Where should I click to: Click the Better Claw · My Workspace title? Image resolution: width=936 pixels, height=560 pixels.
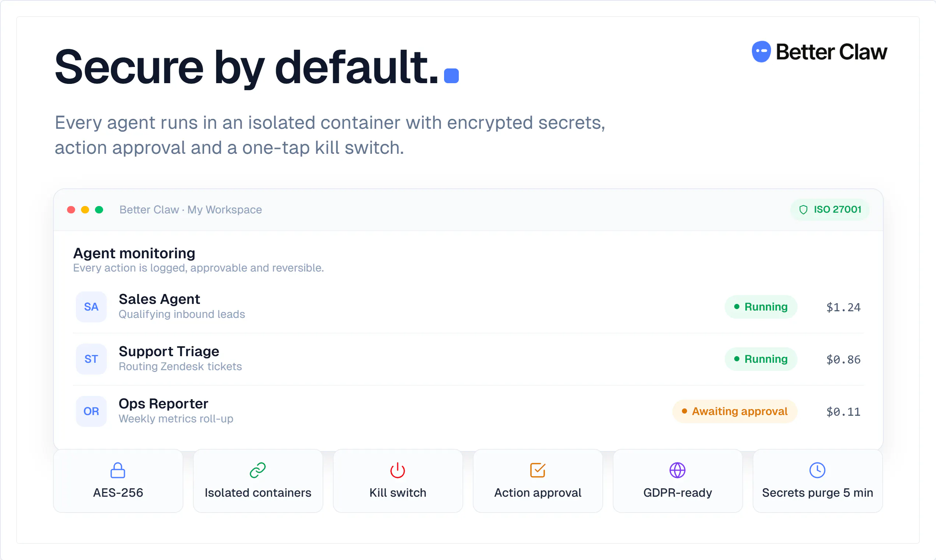point(191,210)
